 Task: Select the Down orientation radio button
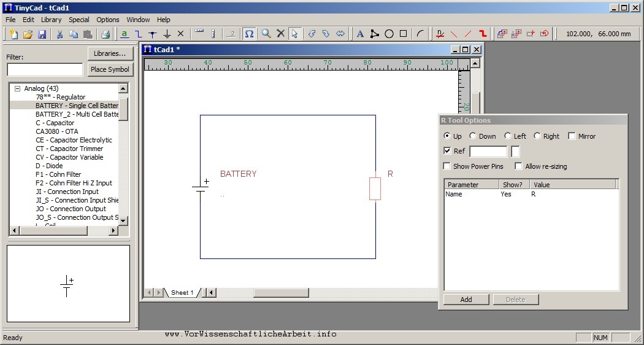point(473,136)
